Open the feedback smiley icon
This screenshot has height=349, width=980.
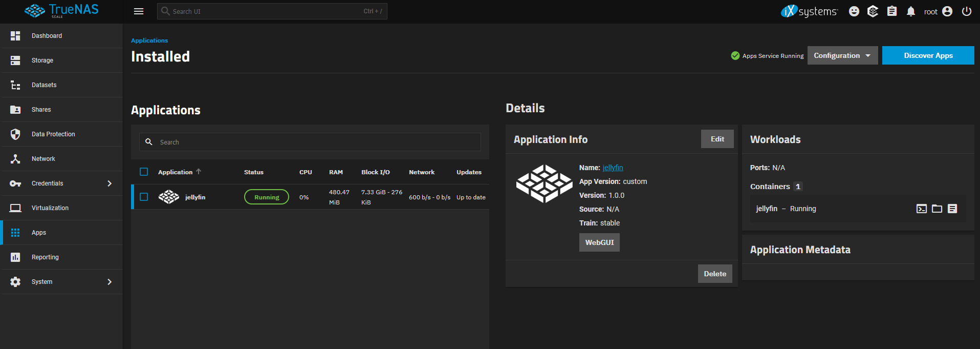tap(854, 11)
